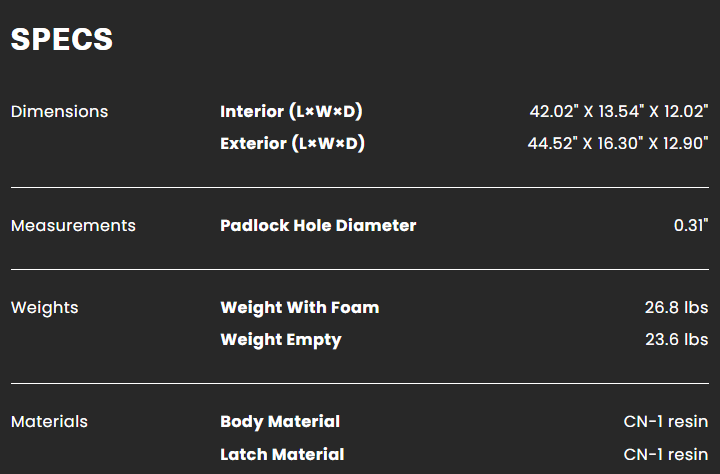Click the Body Material label
720x474 pixels.
click(x=280, y=422)
